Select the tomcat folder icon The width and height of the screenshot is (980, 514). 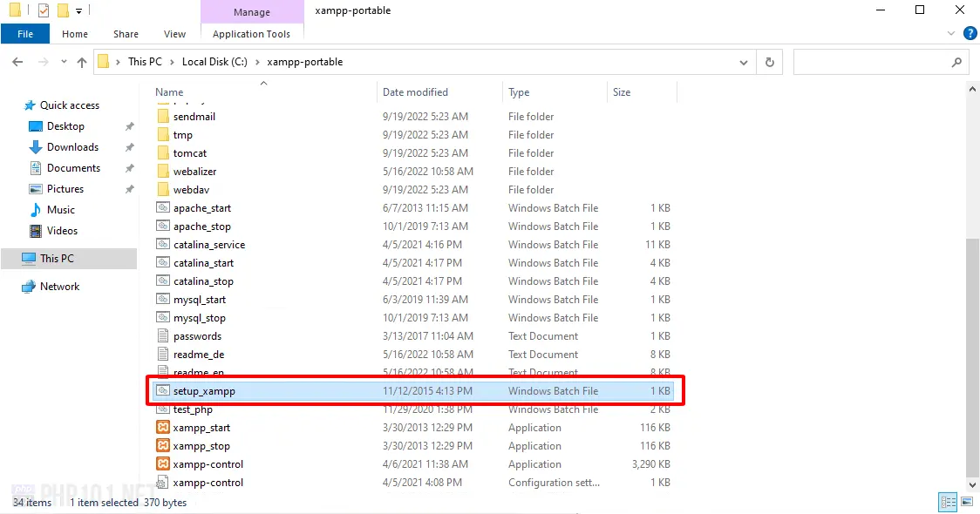click(162, 153)
